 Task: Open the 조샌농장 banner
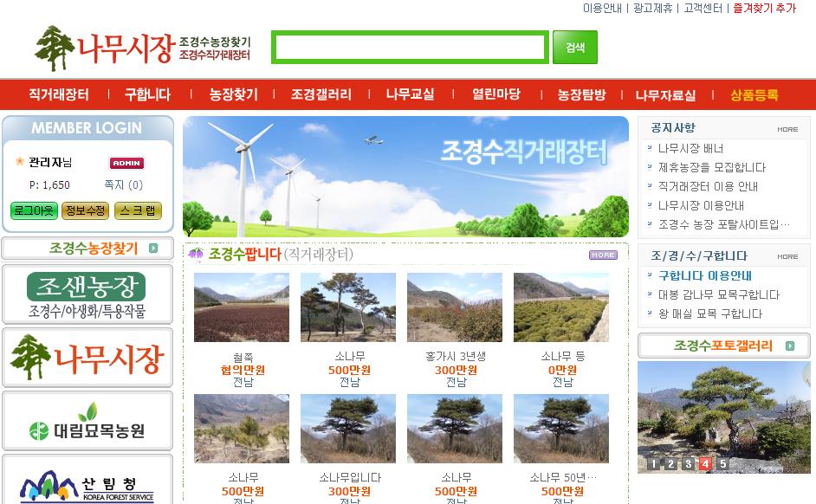(87, 294)
